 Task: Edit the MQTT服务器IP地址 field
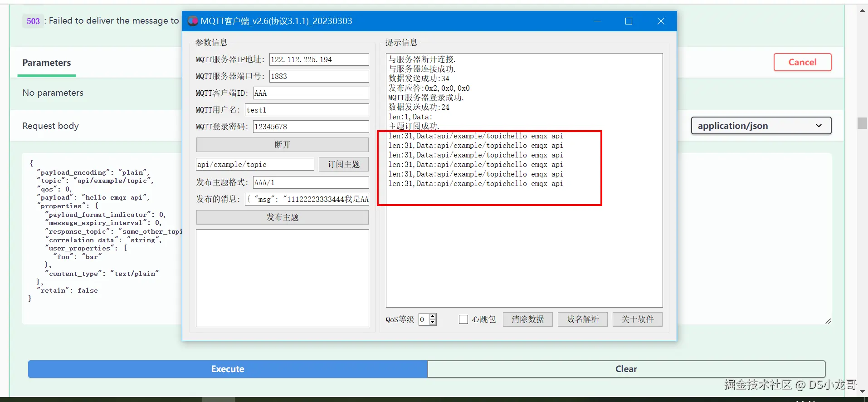click(x=319, y=59)
